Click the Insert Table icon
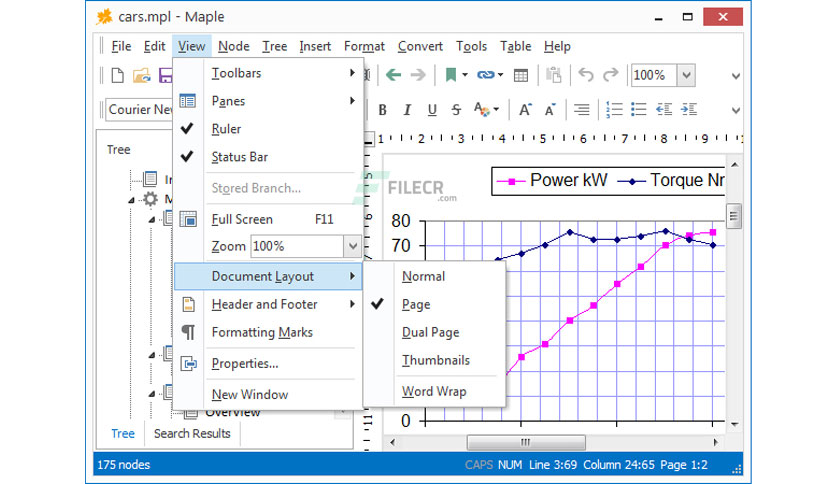The image size is (836, 484). point(521,76)
